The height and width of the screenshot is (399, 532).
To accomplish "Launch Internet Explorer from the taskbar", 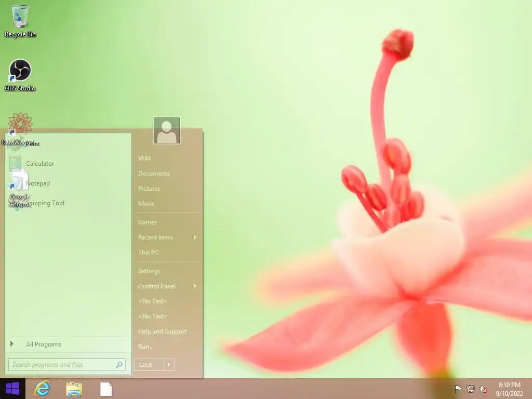I will click(x=43, y=389).
